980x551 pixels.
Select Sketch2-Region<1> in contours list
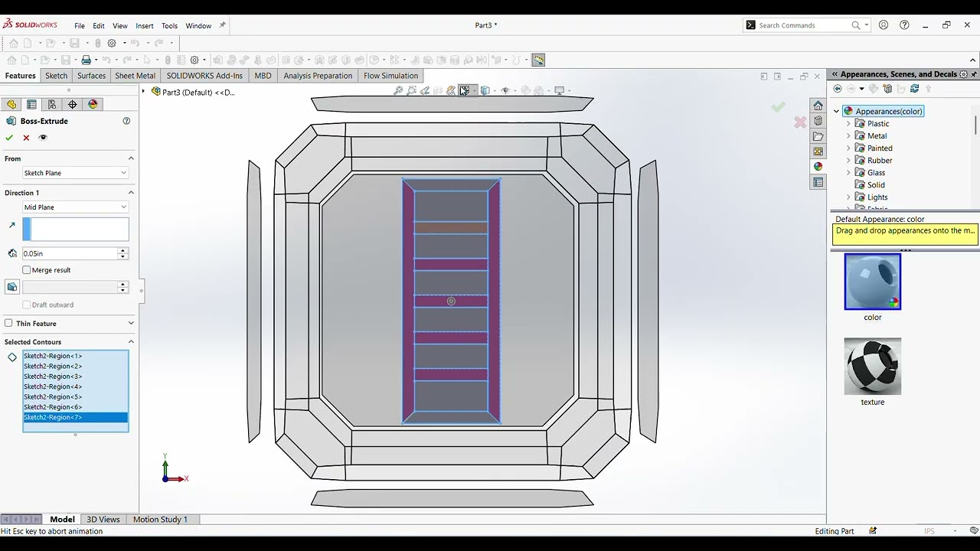[53, 356]
